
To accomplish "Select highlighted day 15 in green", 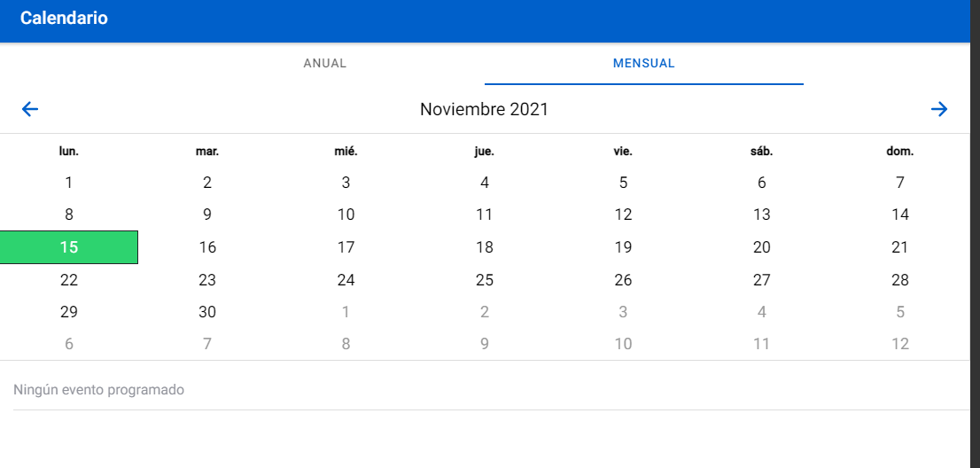I will pos(69,247).
